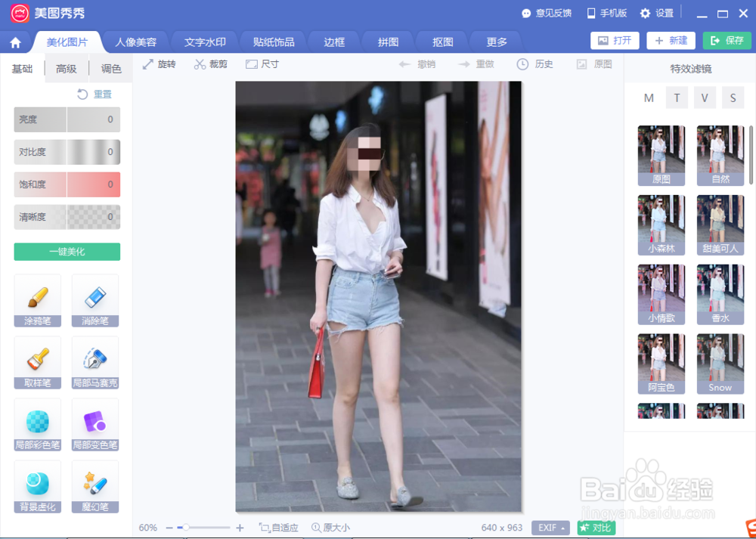Image resolution: width=756 pixels, height=539 pixels.
Task: Select the 魔幻笔 magic brush tool
Action: [95, 486]
